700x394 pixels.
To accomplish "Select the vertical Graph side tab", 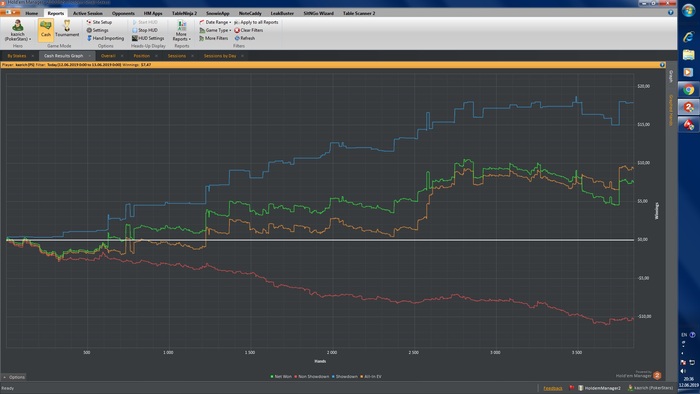I will pos(671,77).
